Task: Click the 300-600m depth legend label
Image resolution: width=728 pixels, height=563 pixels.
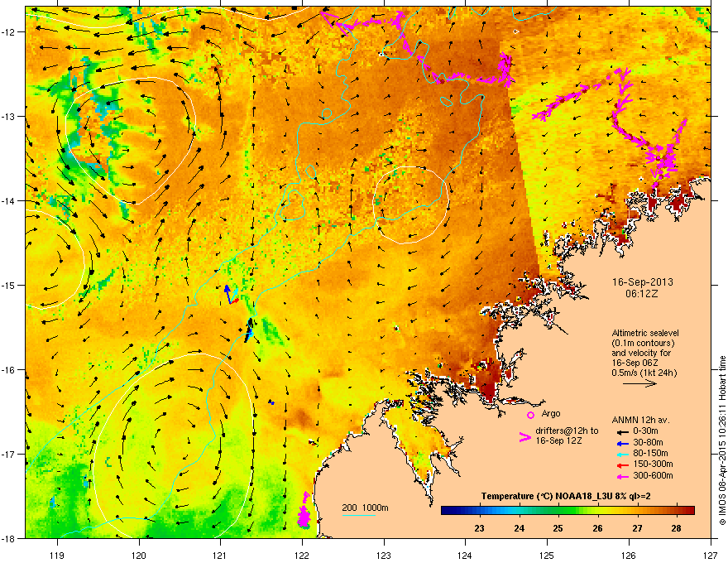Action: pos(653,476)
